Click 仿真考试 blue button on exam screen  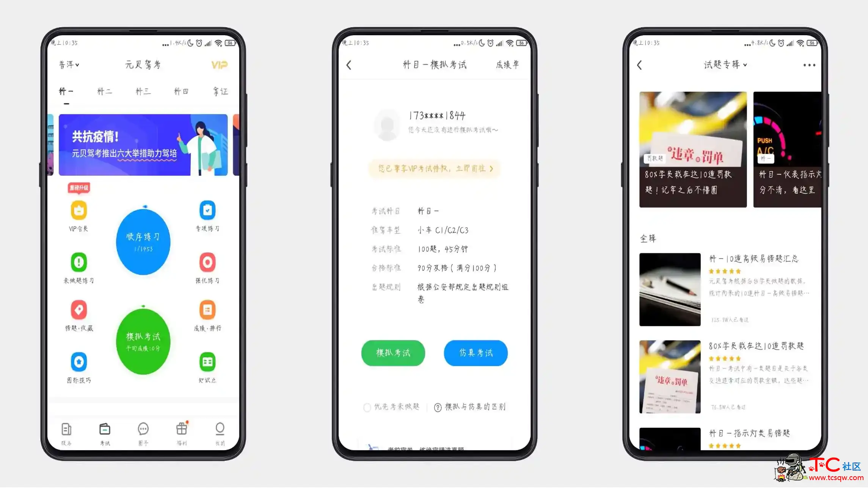tap(475, 353)
